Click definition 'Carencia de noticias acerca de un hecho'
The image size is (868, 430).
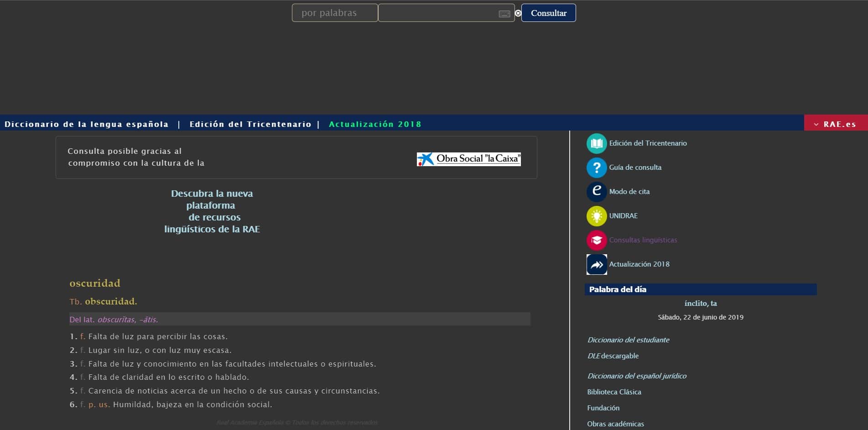point(234,391)
